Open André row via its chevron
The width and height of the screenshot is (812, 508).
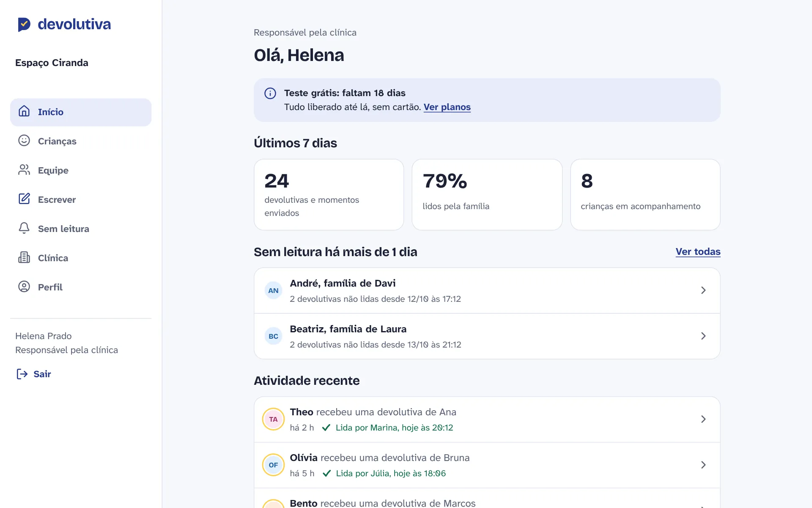tap(703, 290)
